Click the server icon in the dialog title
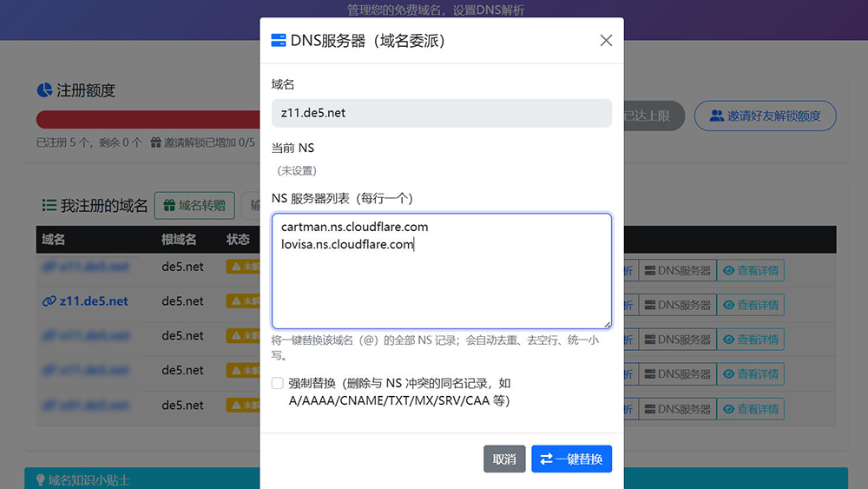The width and height of the screenshot is (868, 489). coord(279,40)
